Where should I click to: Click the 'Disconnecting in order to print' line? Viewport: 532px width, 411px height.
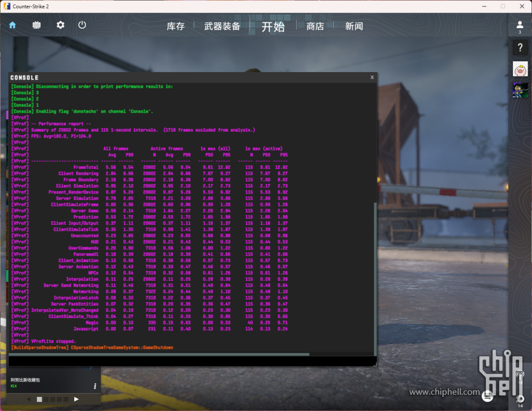92,87
